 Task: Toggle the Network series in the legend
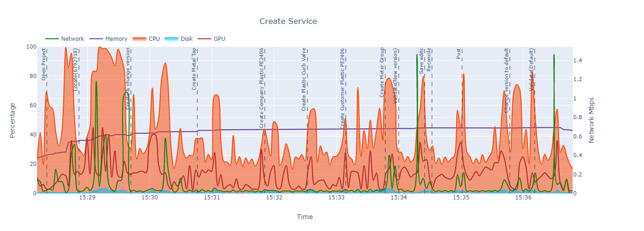coord(64,39)
